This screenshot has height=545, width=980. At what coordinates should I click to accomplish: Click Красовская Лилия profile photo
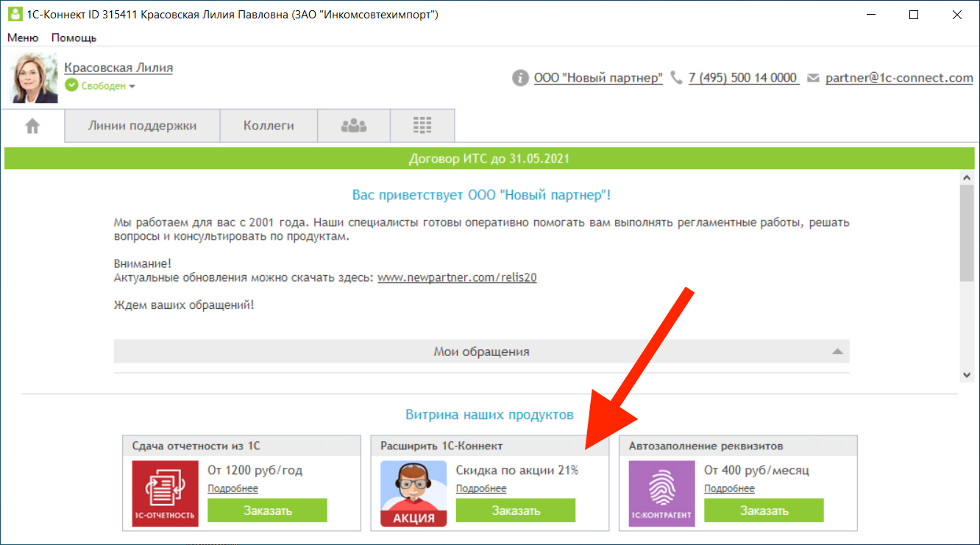pyautogui.click(x=34, y=78)
